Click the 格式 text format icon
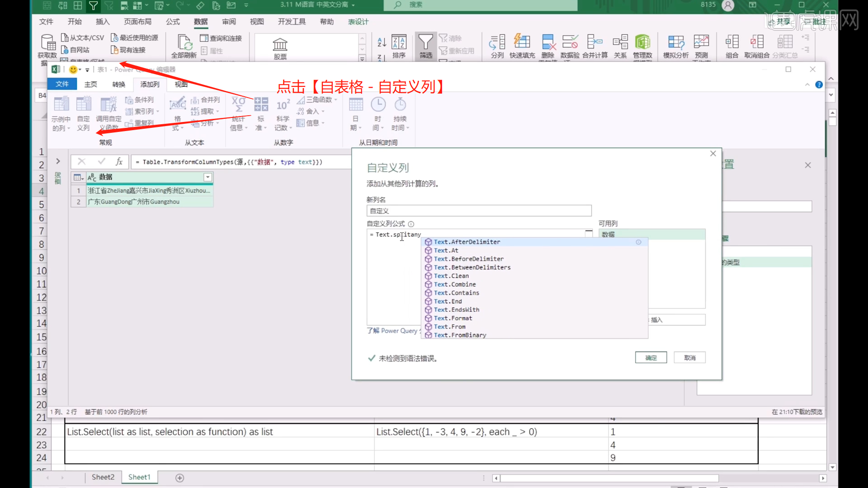 point(178,105)
